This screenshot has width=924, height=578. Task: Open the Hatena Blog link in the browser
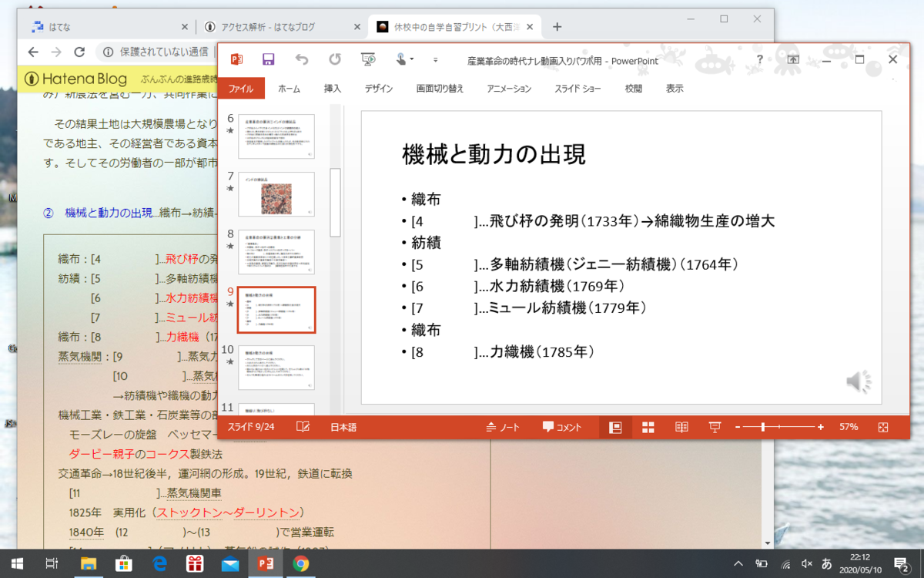point(77,79)
